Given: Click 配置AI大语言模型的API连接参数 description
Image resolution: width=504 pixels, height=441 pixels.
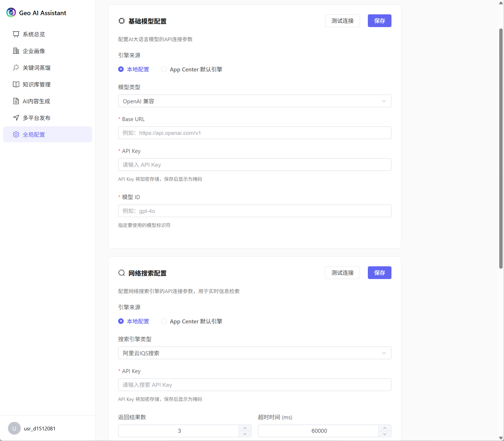Looking at the screenshot, I should (155, 39).
